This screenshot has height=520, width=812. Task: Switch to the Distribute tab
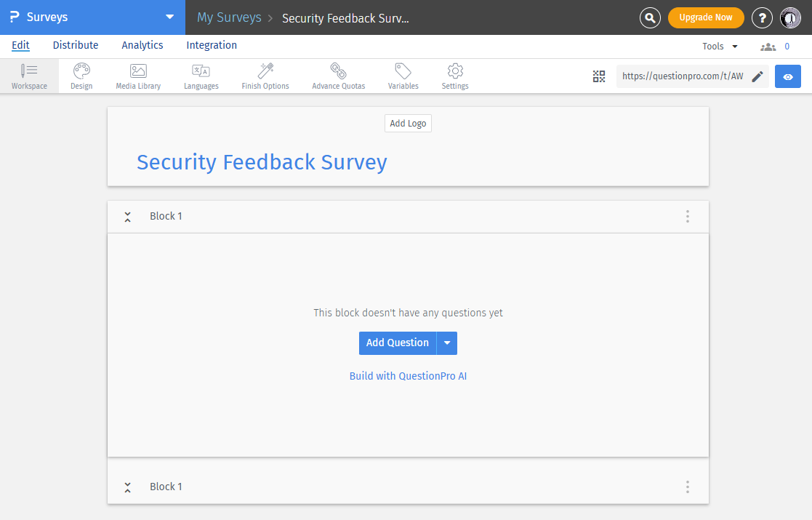(76, 45)
